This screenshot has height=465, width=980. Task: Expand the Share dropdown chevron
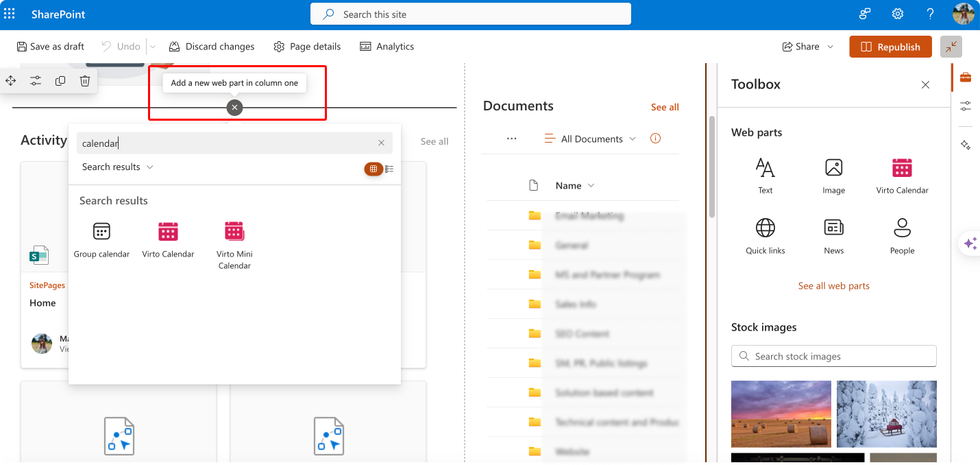pos(831,47)
